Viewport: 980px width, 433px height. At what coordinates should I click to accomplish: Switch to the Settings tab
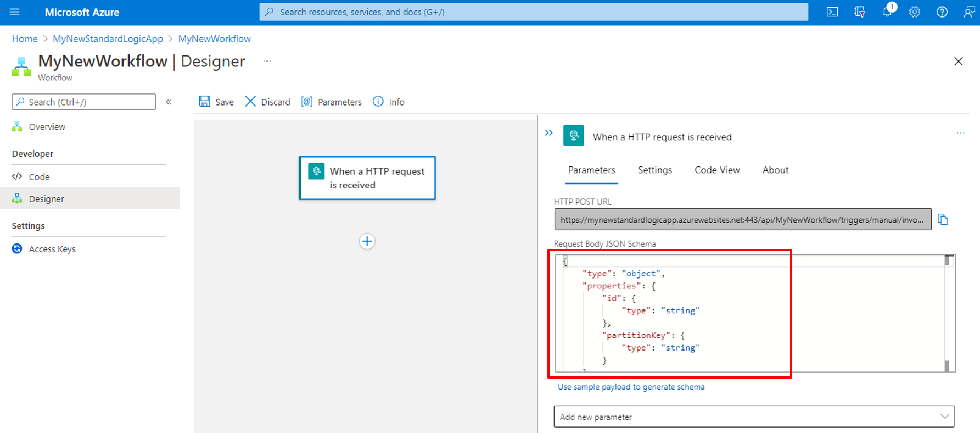pyautogui.click(x=655, y=170)
